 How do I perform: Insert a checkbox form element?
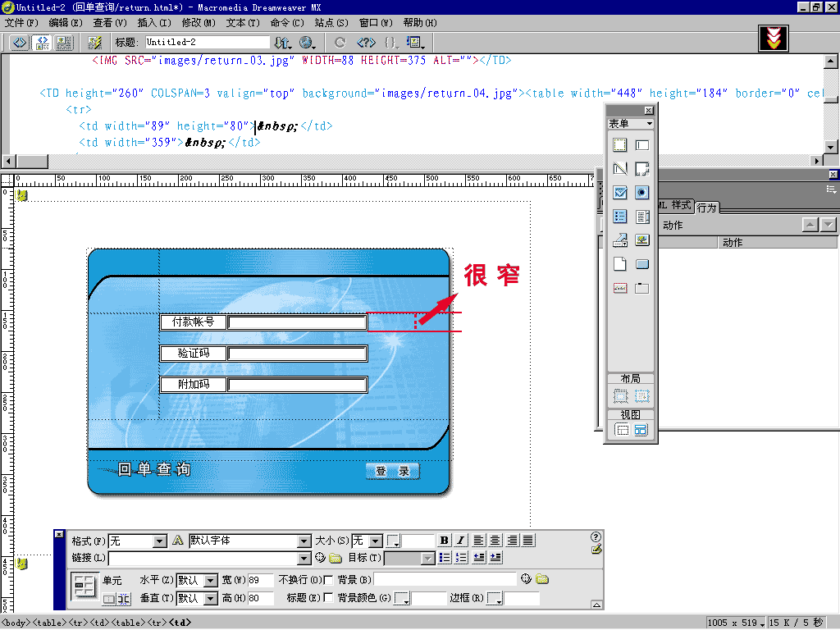pos(619,193)
